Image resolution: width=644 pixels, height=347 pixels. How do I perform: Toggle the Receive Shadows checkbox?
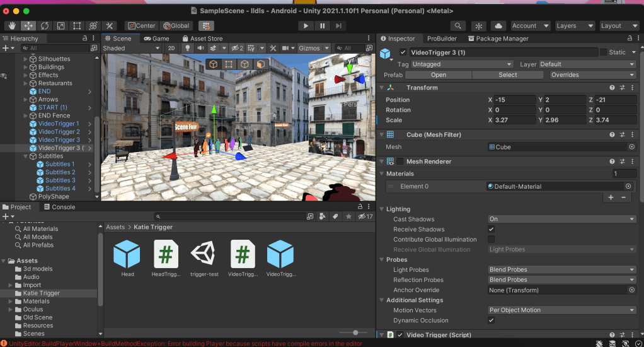[x=491, y=230]
